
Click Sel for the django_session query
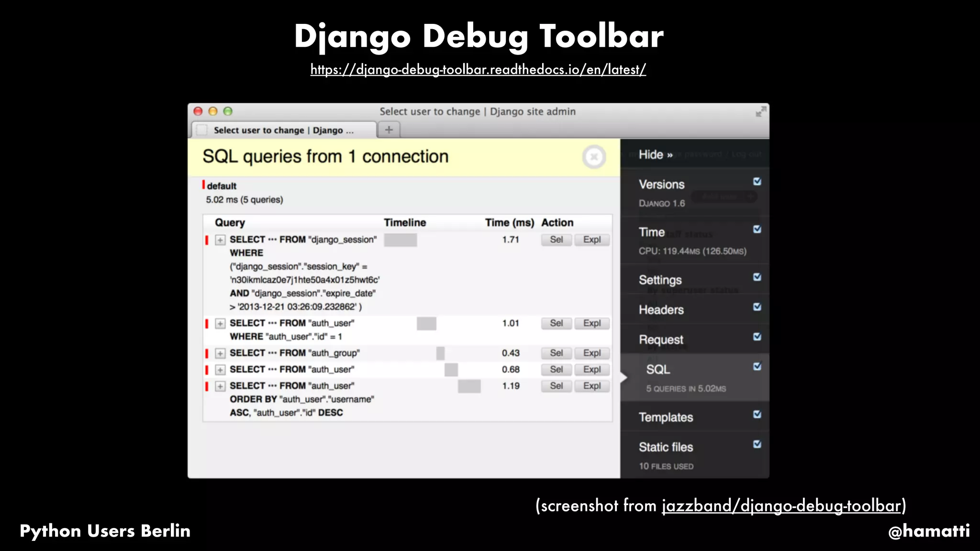pos(556,240)
